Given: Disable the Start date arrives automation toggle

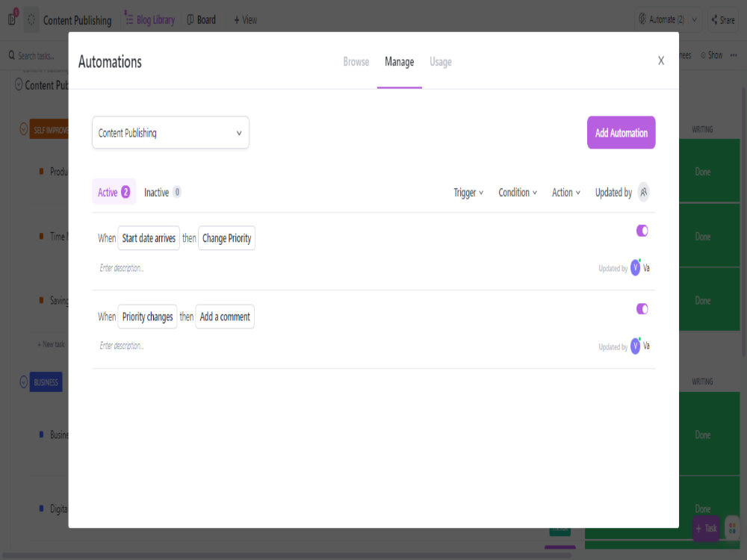Looking at the screenshot, I should [x=642, y=231].
